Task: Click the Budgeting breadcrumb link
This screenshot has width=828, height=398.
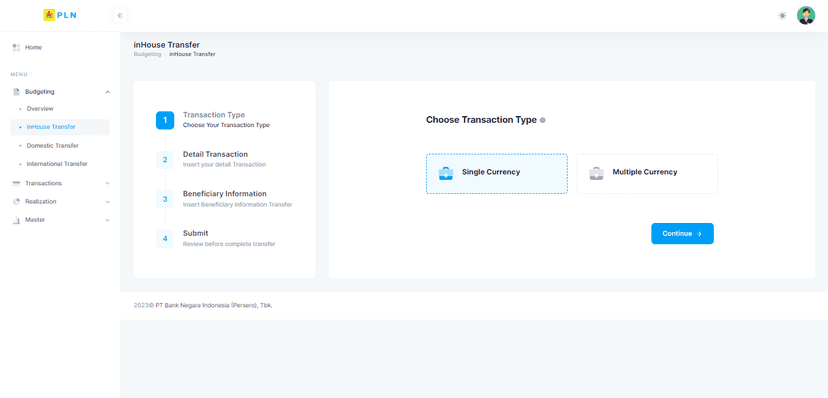Action: [x=147, y=54]
